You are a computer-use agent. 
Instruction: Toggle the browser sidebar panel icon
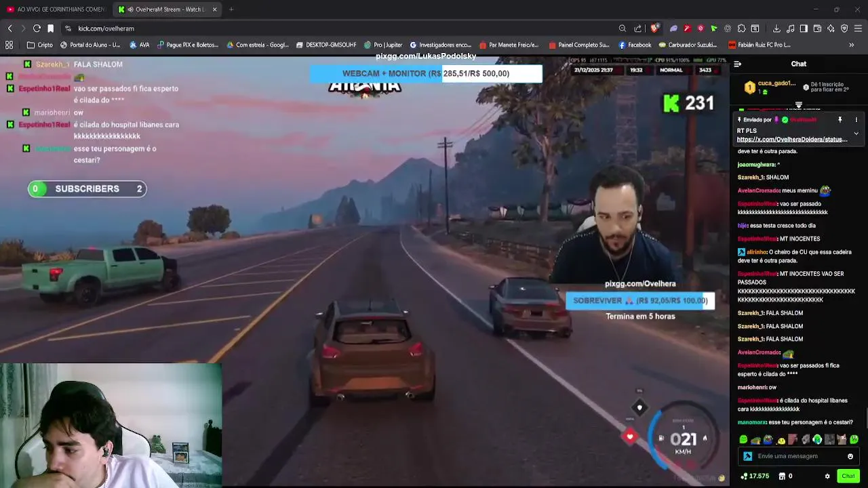pyautogui.click(x=804, y=28)
